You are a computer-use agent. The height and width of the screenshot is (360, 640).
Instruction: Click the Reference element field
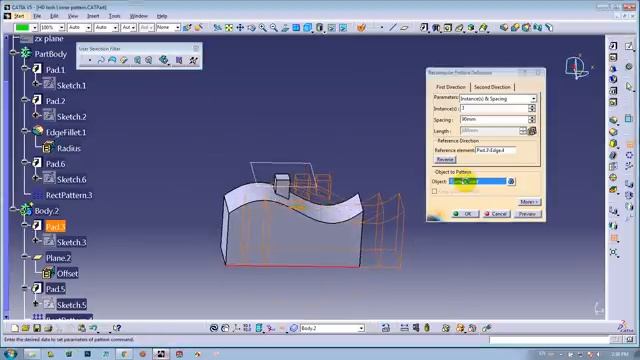[x=496, y=150]
